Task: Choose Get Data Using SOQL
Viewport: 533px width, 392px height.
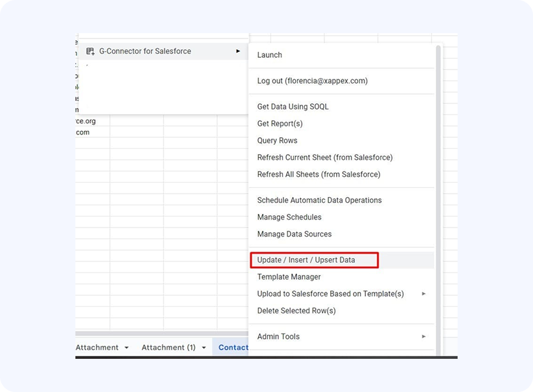Action: (x=292, y=107)
